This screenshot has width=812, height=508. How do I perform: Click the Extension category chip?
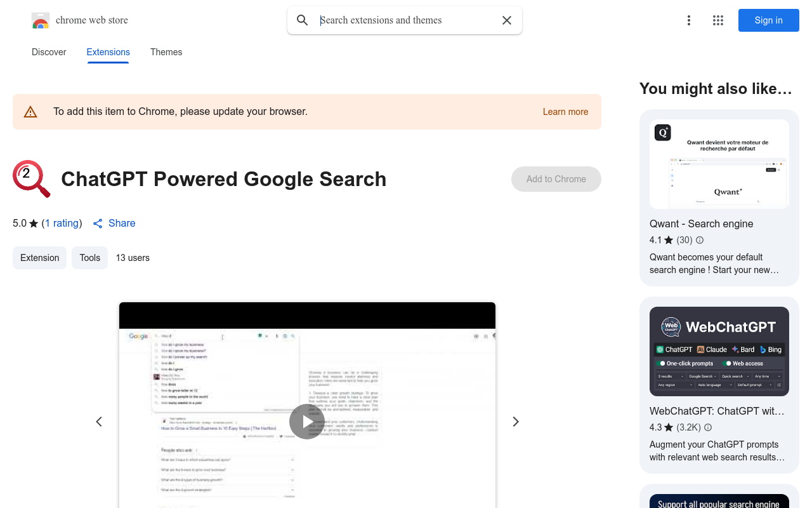(x=39, y=258)
